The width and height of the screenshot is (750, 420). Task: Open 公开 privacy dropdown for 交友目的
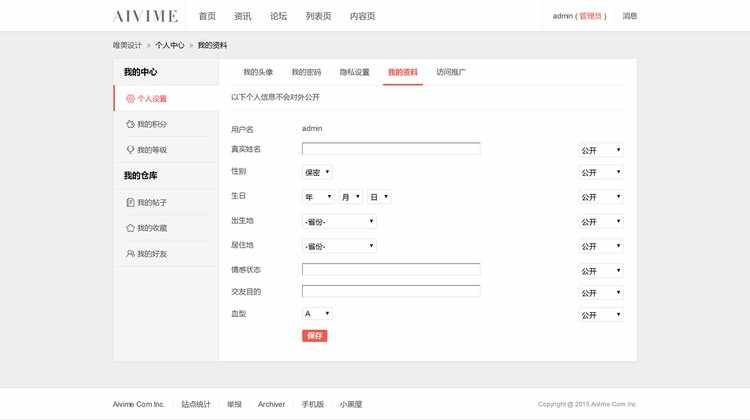click(x=600, y=293)
